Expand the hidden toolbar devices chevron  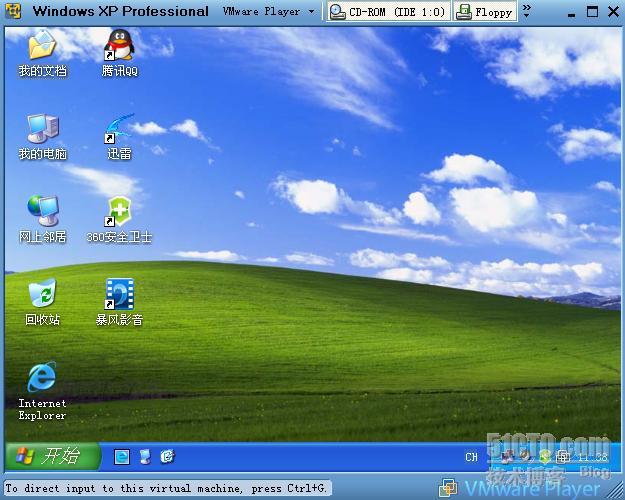(527, 11)
